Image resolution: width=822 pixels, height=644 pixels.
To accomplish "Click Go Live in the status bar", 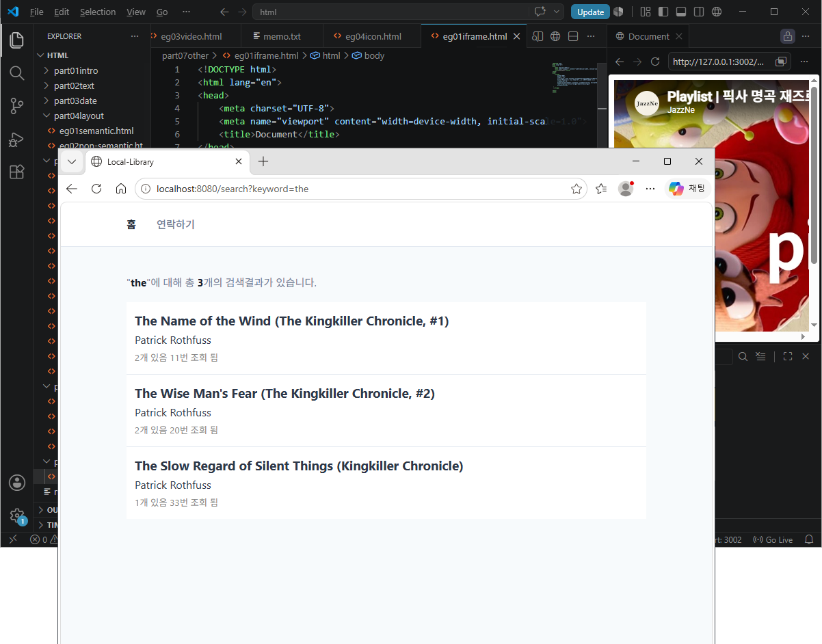I will pyautogui.click(x=773, y=539).
